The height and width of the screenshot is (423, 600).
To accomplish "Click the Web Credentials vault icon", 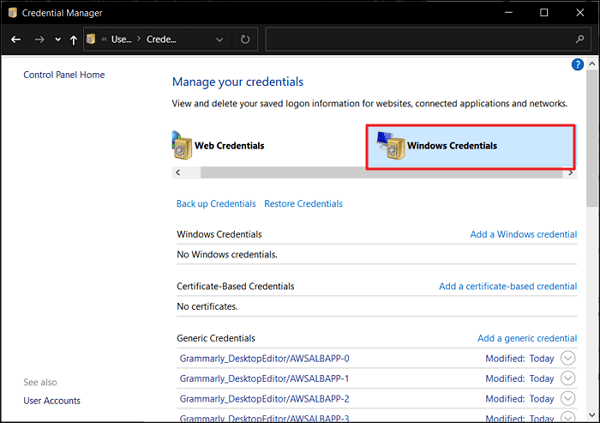I will point(181,146).
